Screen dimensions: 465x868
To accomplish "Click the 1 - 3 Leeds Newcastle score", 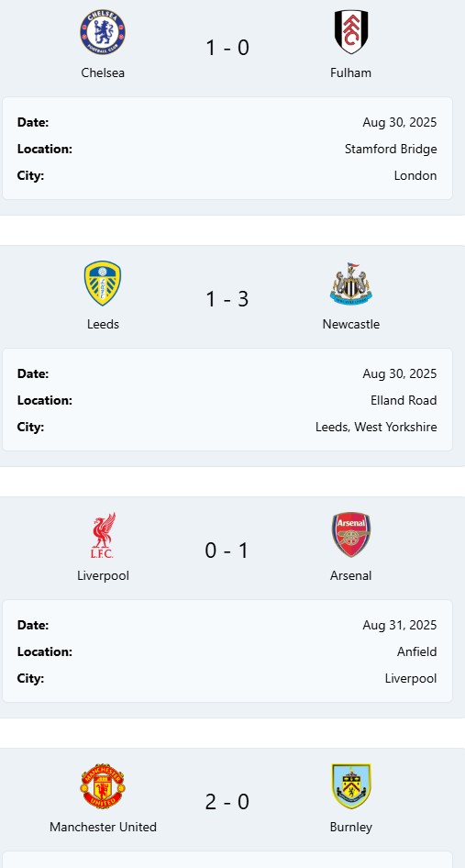I will pos(227,299).
